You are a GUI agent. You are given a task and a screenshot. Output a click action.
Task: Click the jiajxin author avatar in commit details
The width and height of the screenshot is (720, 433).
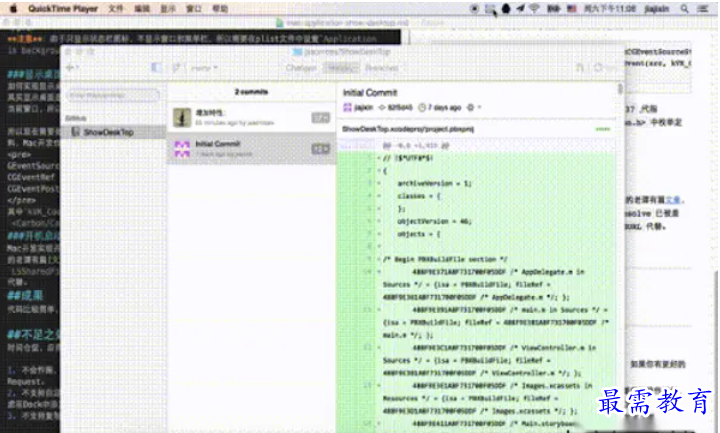click(x=347, y=107)
